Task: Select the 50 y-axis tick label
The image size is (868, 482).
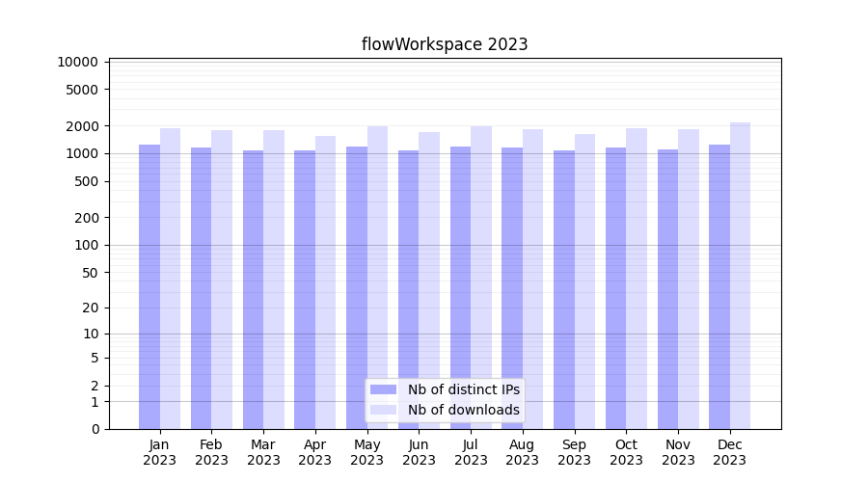Action: (89, 273)
